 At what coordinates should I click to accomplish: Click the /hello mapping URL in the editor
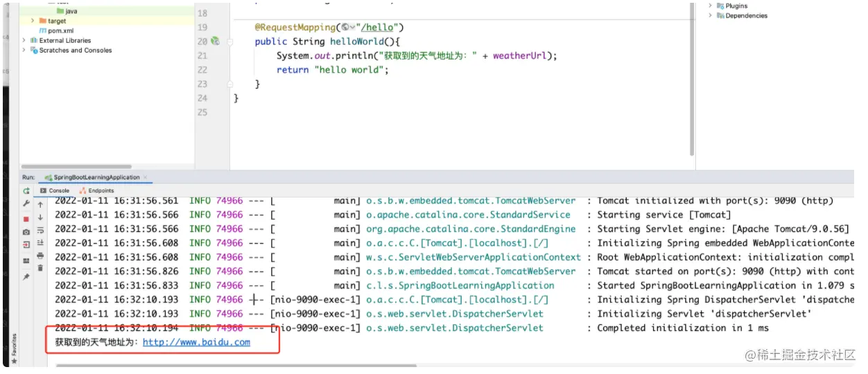pyautogui.click(x=380, y=27)
